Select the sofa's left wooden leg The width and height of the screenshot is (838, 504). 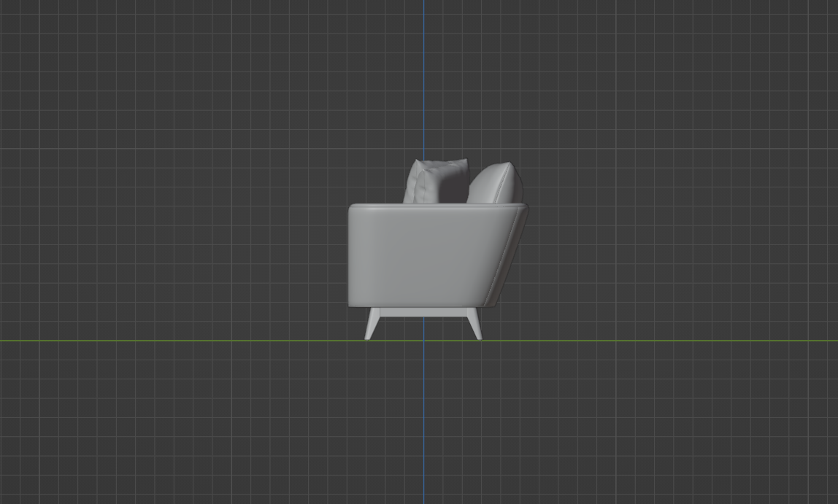tap(372, 324)
